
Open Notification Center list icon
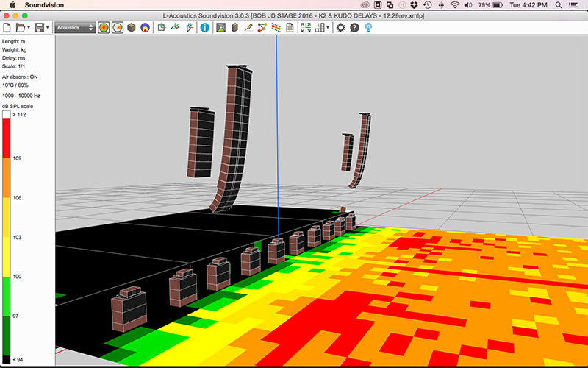click(x=573, y=5)
